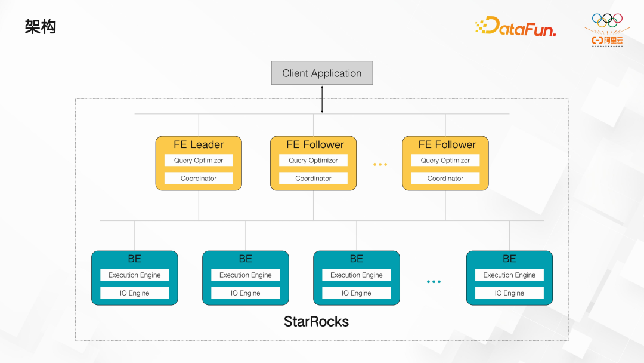Click Execution Engine in last BE node
The image size is (644, 363).
[x=509, y=275]
